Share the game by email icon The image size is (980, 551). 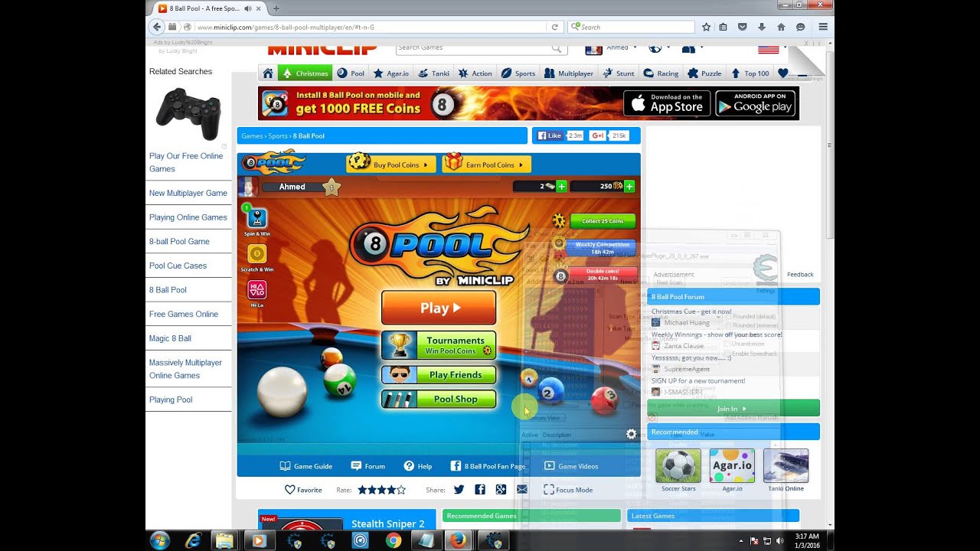(x=522, y=490)
